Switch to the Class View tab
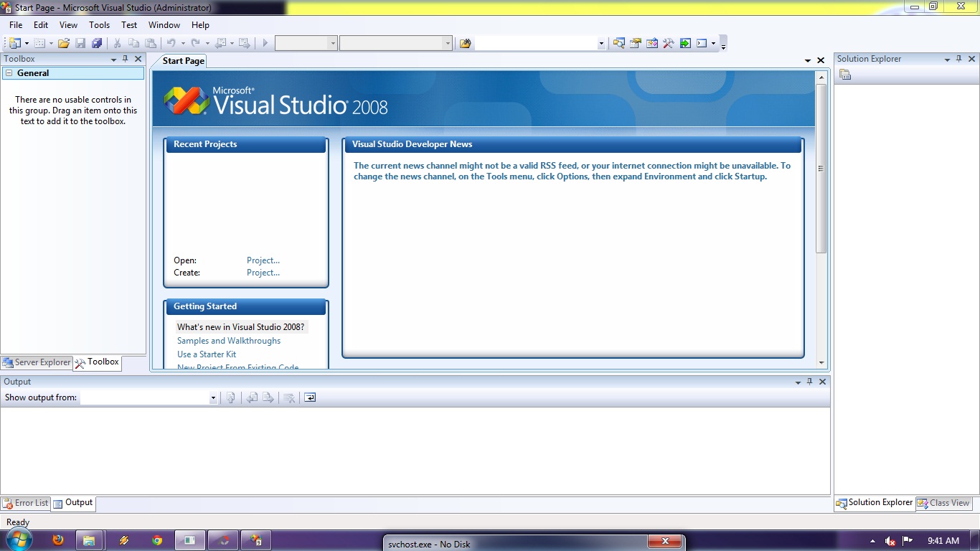The image size is (980, 551). 943,503
